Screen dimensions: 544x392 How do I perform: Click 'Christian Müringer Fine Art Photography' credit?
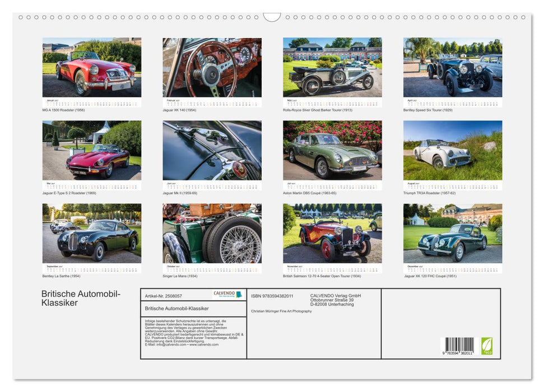tap(281, 311)
